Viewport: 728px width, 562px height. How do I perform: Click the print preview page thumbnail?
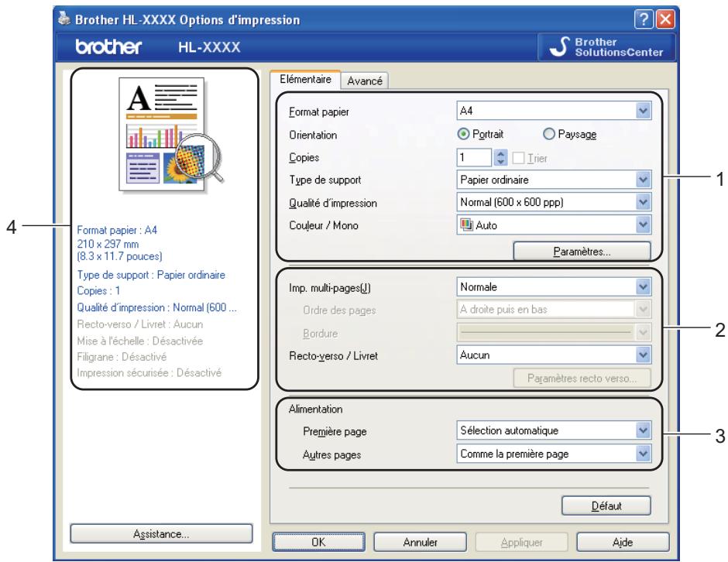162,134
